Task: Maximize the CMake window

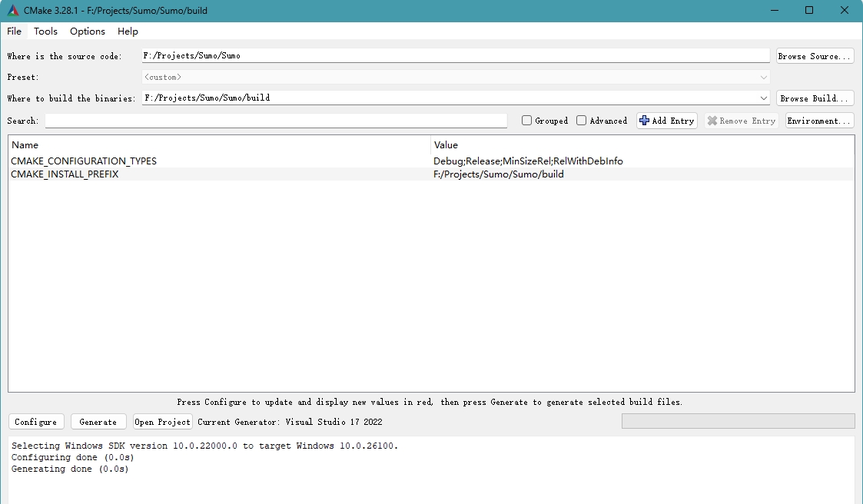Action: tap(809, 11)
